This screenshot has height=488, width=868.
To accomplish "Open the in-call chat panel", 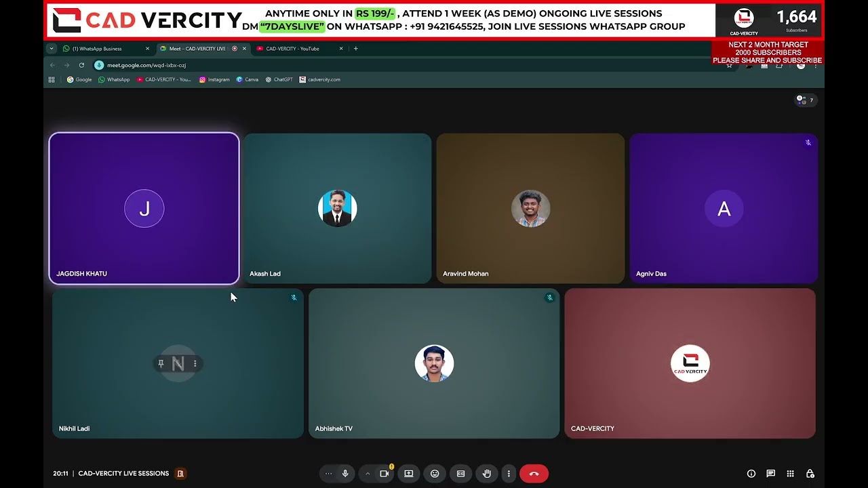I will [771, 474].
